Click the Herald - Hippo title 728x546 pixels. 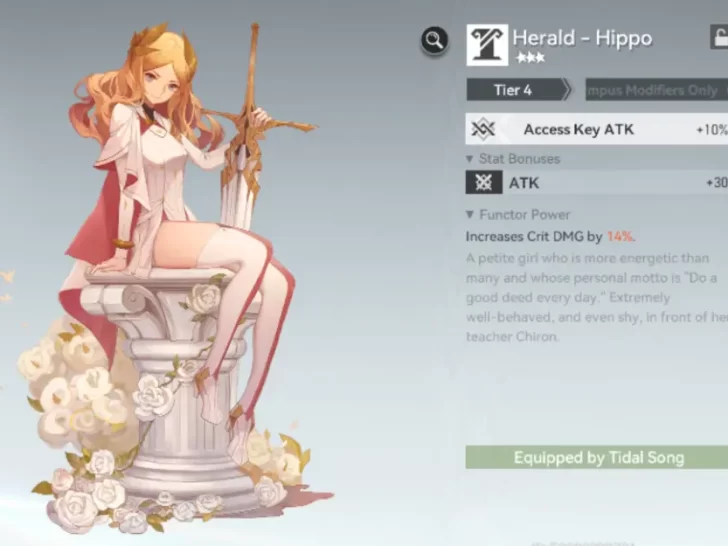(582, 38)
